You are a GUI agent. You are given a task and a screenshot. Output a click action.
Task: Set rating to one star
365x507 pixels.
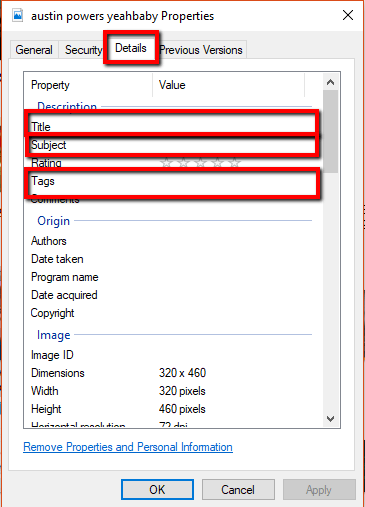(166, 163)
